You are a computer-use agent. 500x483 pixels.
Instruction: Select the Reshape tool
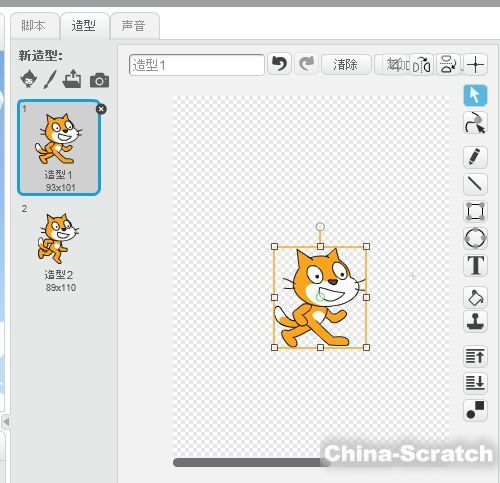coord(475,123)
